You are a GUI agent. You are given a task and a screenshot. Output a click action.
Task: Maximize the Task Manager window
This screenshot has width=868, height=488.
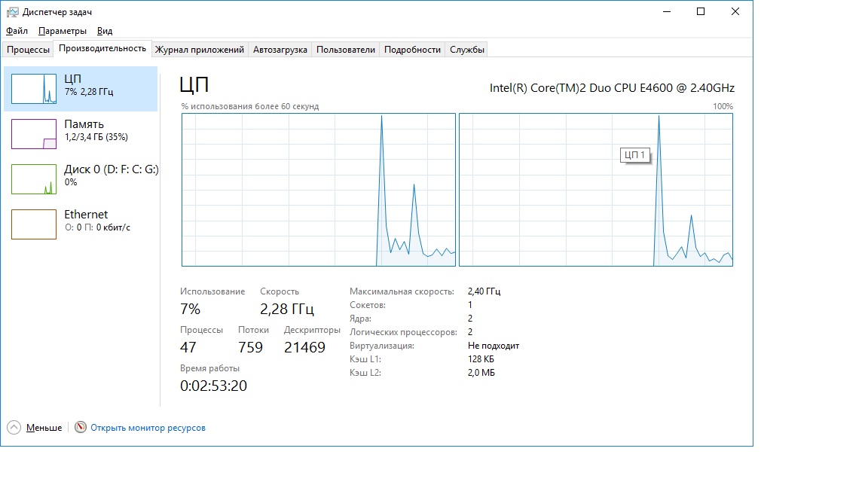(x=700, y=11)
